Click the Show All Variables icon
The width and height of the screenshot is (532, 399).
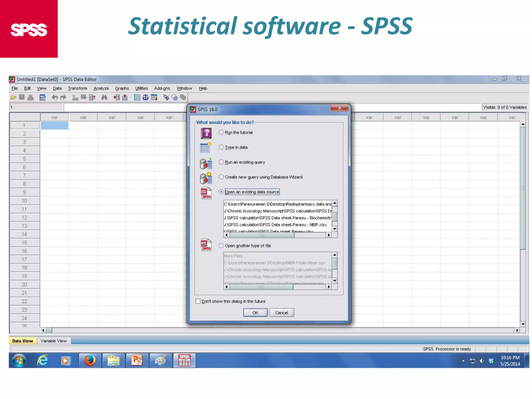pos(183,97)
